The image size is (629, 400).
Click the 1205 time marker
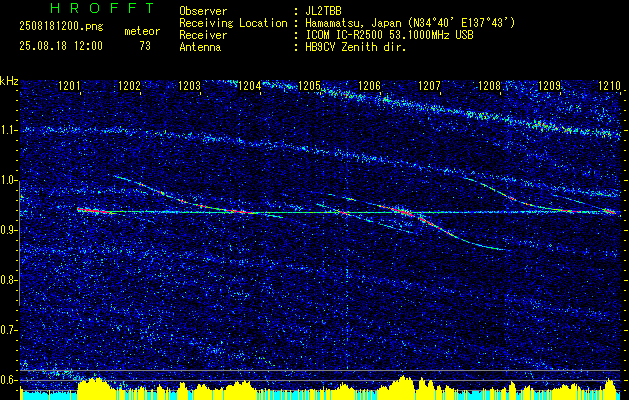pyautogui.click(x=309, y=85)
